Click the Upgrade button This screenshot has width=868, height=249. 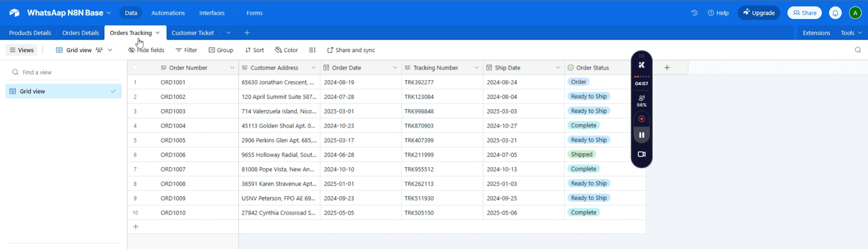758,13
